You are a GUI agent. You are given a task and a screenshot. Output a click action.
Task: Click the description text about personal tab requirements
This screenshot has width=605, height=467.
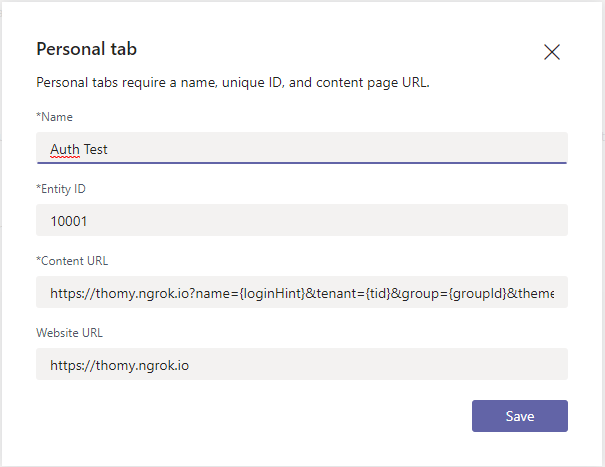(233, 83)
